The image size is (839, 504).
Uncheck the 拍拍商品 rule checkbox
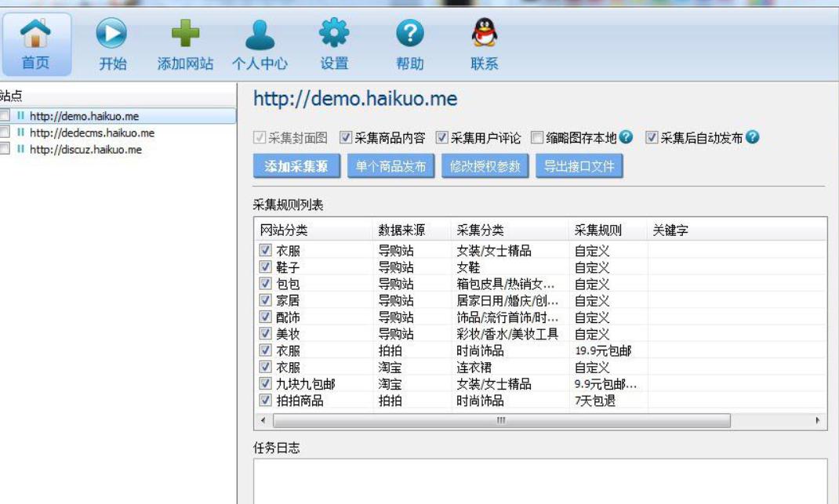point(265,400)
